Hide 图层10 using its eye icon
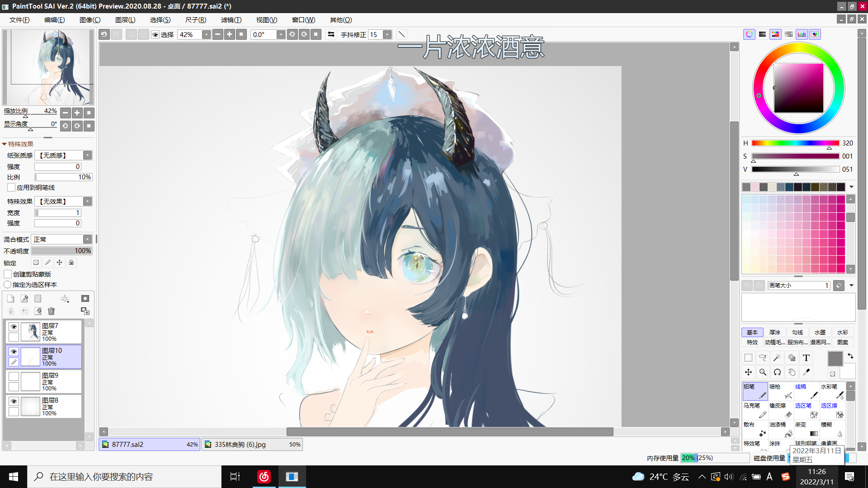The height and width of the screenshot is (488, 868). [14, 352]
